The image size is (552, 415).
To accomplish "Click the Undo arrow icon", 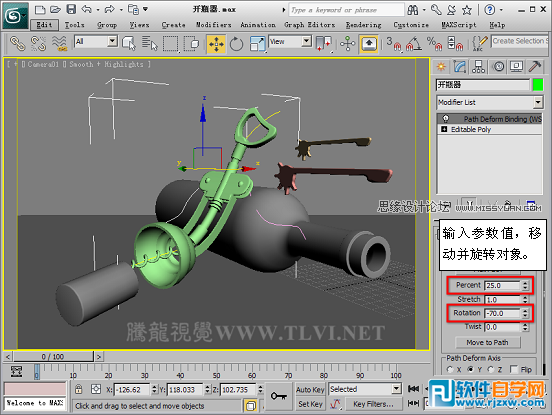I will click(x=87, y=9).
